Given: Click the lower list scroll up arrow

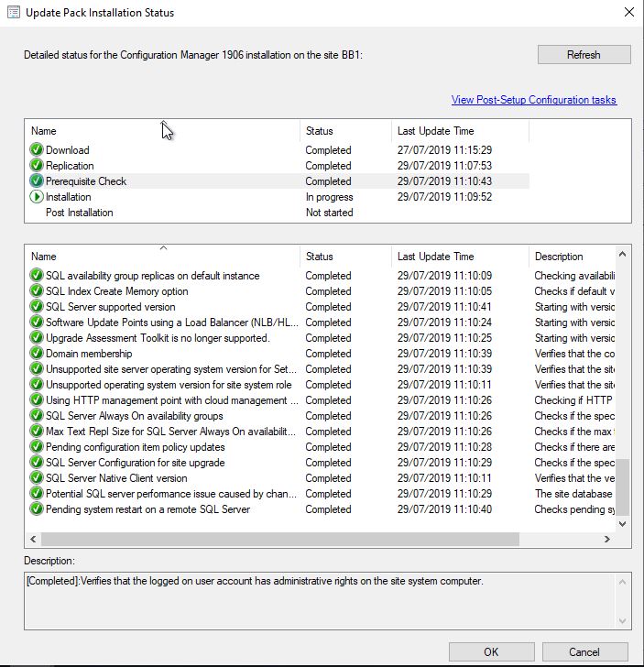Looking at the screenshot, I should [622, 254].
